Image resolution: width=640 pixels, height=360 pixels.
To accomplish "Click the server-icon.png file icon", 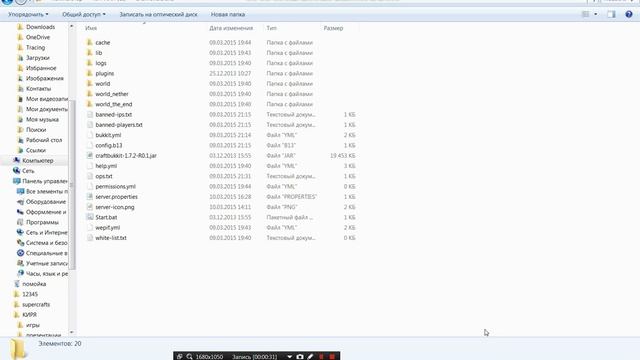I will [90, 207].
